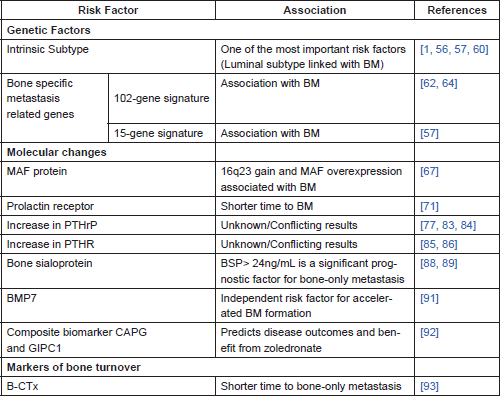Screen dimensions: 500x396
Task: Open reference [92] for CAPG and GIPC1
Action: pyautogui.click(x=429, y=332)
